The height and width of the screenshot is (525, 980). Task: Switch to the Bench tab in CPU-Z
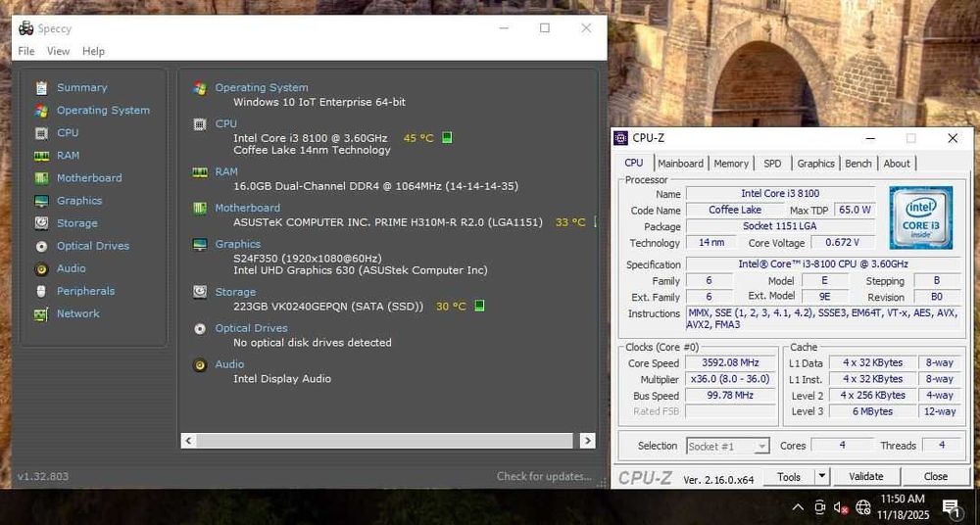pos(858,164)
